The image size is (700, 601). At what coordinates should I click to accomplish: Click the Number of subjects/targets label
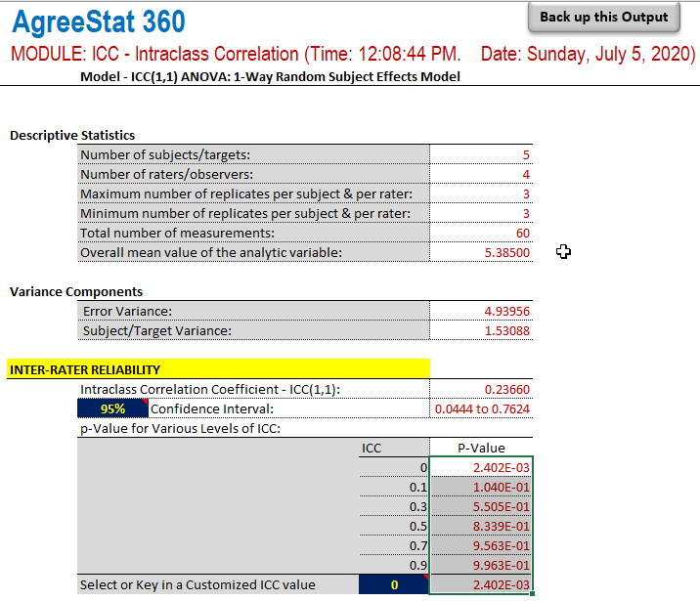(x=165, y=154)
